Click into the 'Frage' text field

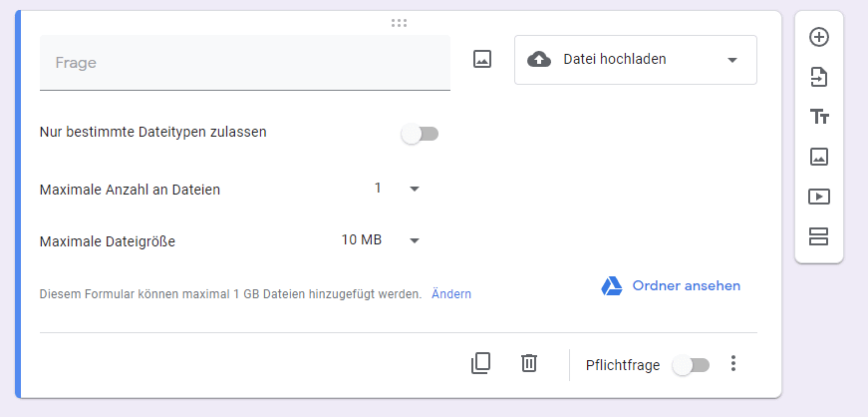(244, 63)
